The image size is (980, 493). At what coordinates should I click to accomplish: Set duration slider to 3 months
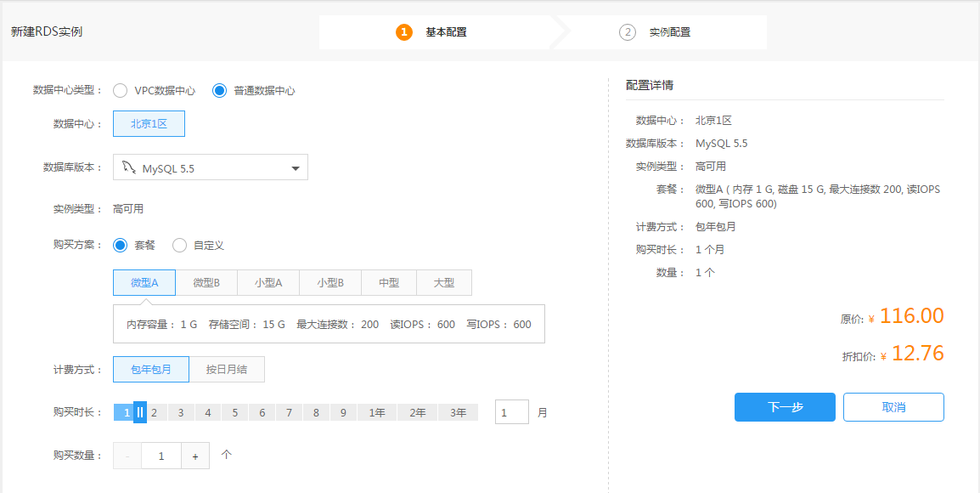point(181,413)
